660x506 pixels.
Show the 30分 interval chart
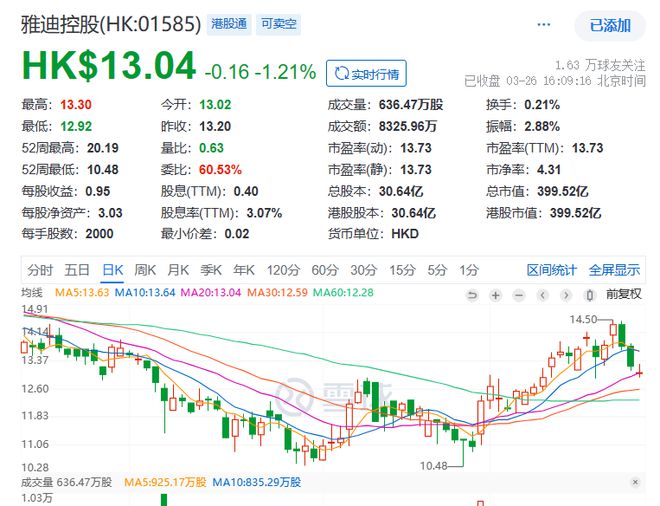pyautogui.click(x=364, y=270)
